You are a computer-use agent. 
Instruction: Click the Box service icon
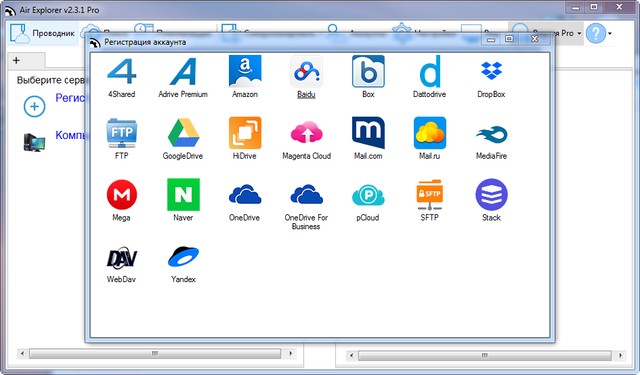[368, 71]
